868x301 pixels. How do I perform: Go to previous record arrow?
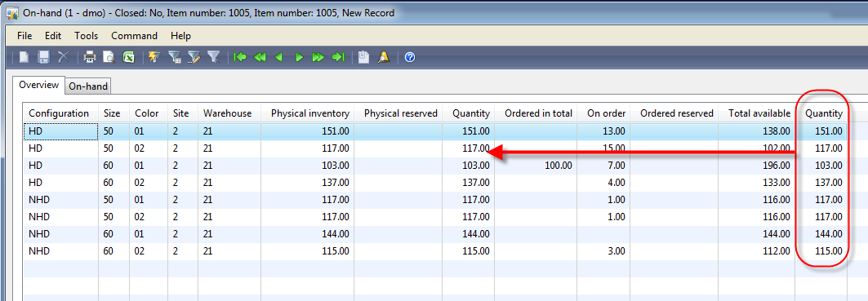[x=279, y=57]
